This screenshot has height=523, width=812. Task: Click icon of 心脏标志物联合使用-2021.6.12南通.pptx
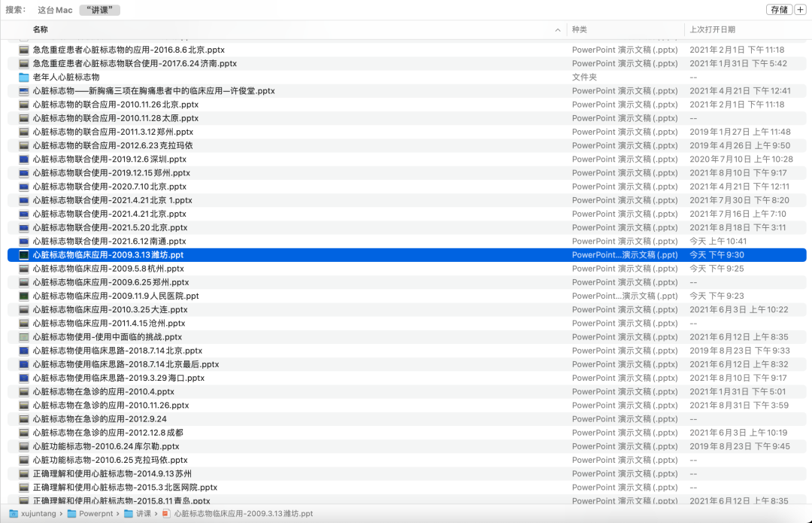[x=24, y=242]
